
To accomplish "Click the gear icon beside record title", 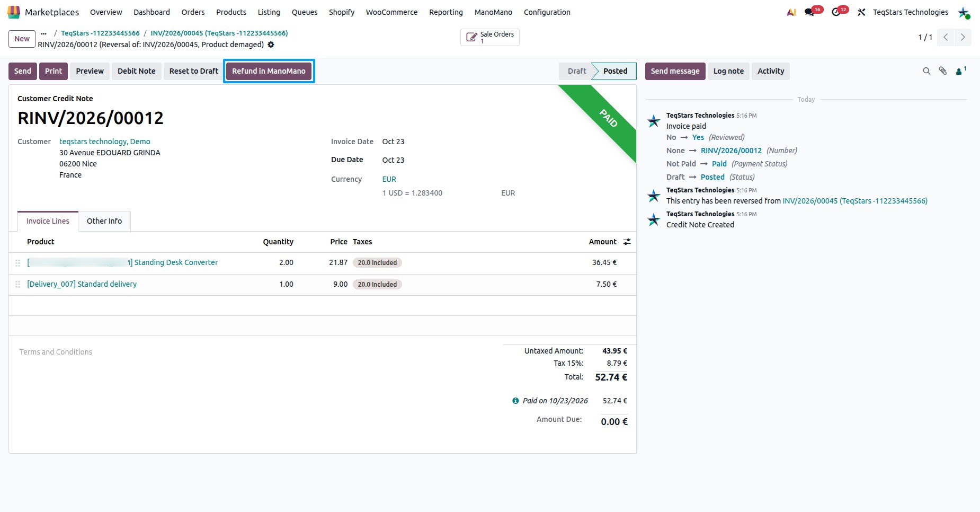I will tap(271, 45).
